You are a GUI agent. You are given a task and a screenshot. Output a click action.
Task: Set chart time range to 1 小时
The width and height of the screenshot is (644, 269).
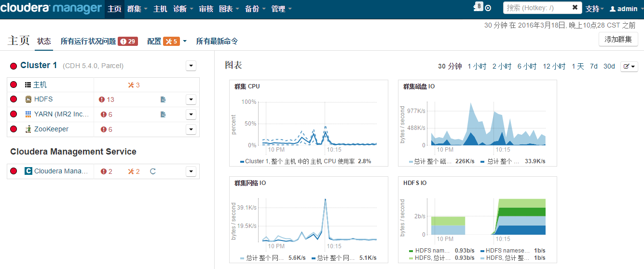click(x=477, y=67)
